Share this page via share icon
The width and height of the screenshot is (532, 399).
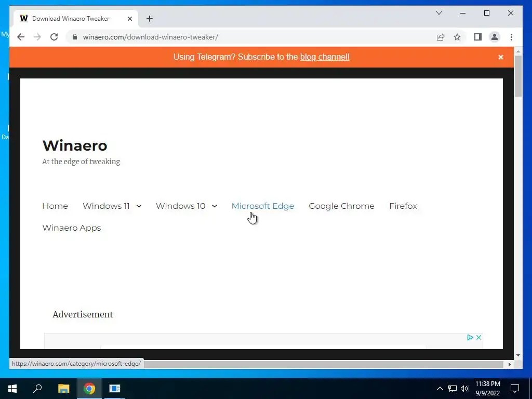441,37
